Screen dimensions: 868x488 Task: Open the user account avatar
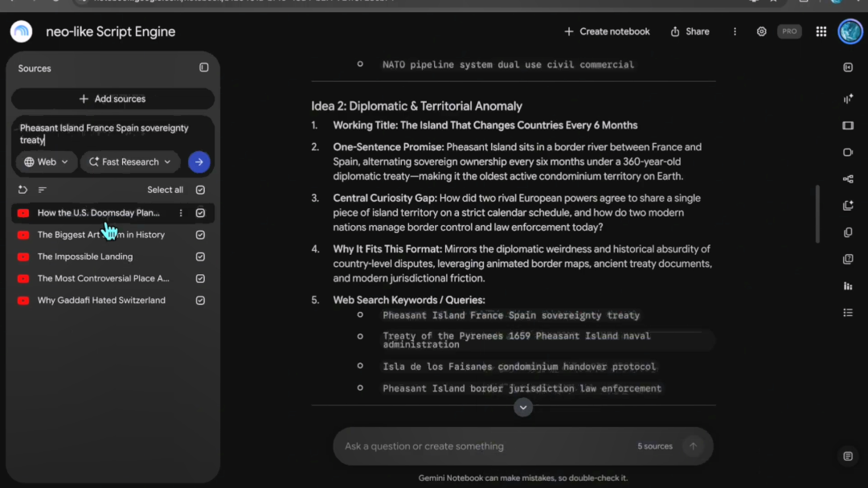pos(850,31)
